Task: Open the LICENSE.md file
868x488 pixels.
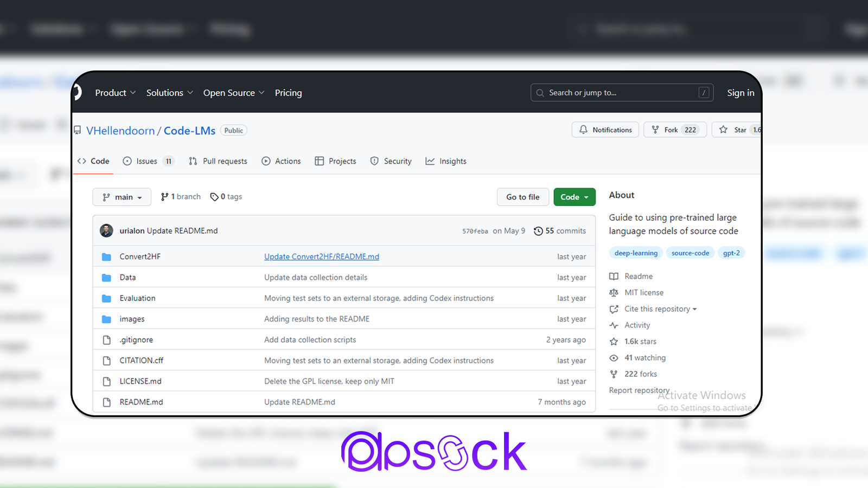Action: click(141, 381)
